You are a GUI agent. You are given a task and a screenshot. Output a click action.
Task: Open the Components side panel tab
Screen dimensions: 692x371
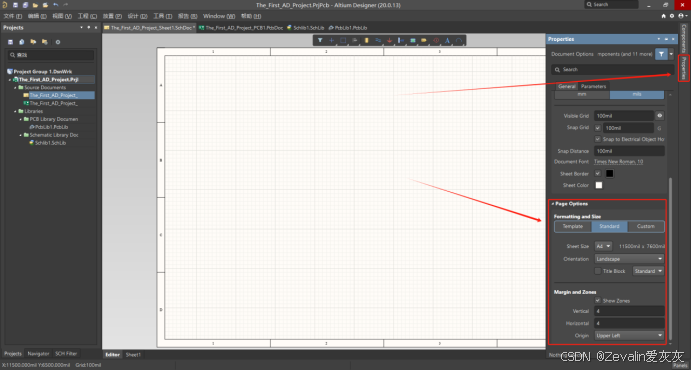click(x=684, y=38)
